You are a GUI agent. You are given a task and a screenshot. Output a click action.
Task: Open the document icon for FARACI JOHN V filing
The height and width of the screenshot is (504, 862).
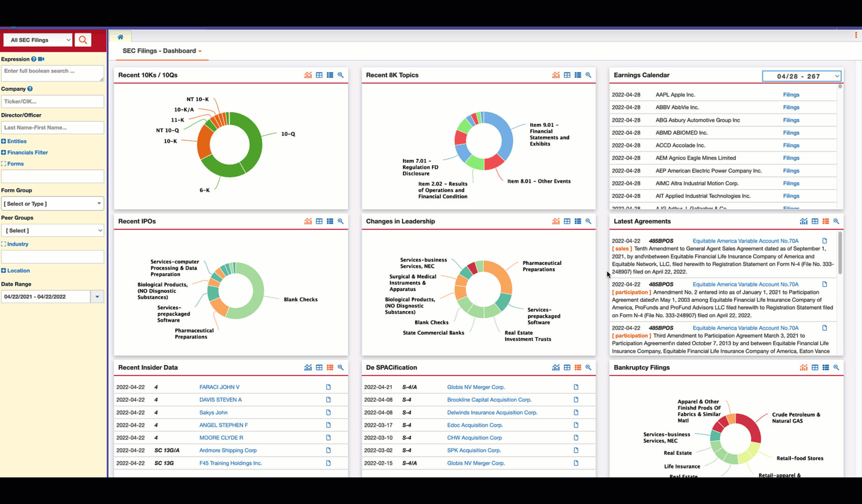tap(328, 387)
